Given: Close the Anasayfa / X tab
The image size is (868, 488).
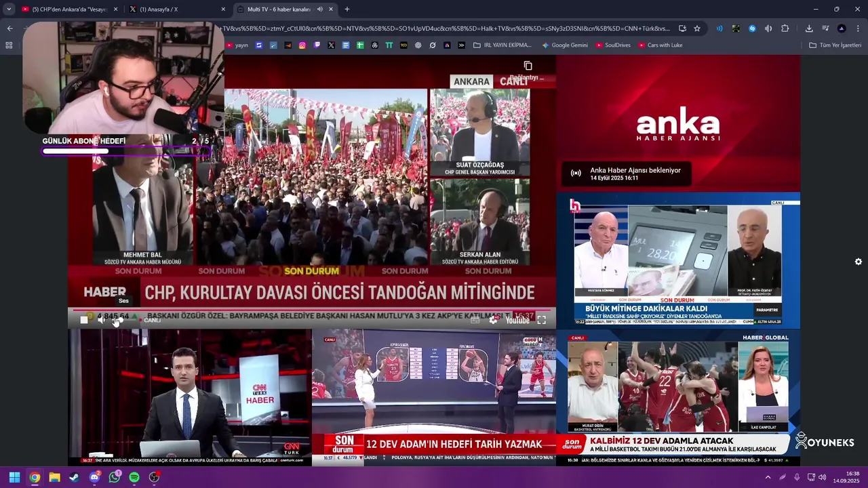Looking at the screenshot, I should pyautogui.click(x=223, y=9).
